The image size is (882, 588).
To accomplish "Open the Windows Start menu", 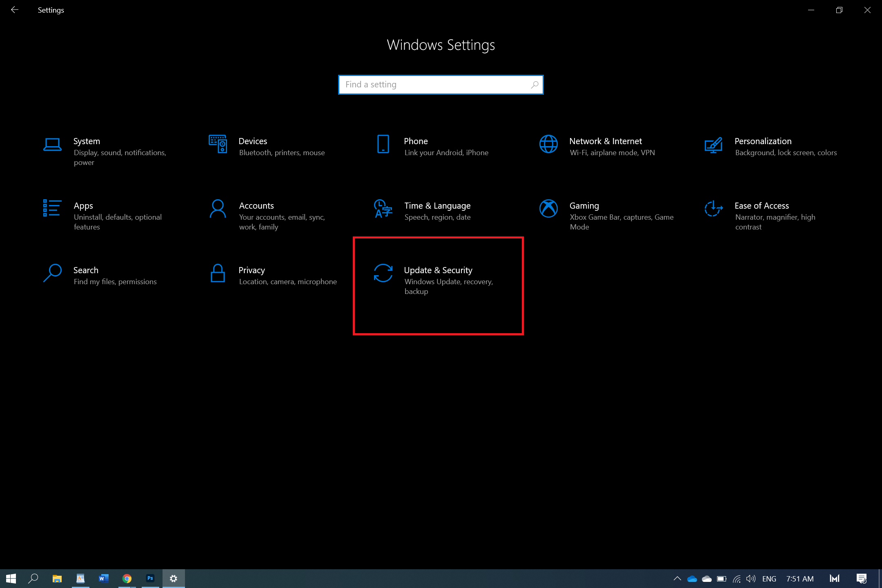I will [11, 579].
